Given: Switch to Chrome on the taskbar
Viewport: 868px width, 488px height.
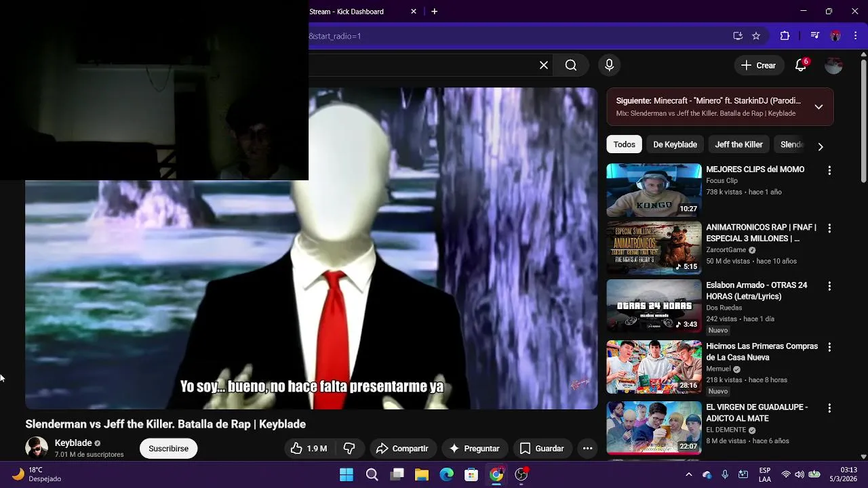Looking at the screenshot, I should [x=496, y=474].
